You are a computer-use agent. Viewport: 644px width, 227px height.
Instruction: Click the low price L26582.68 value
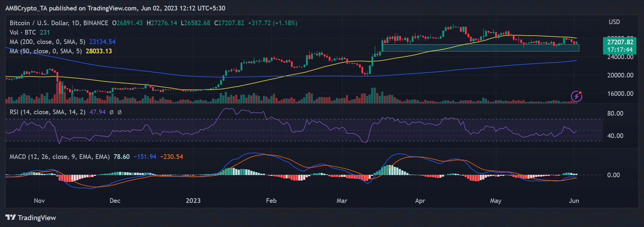coord(195,23)
